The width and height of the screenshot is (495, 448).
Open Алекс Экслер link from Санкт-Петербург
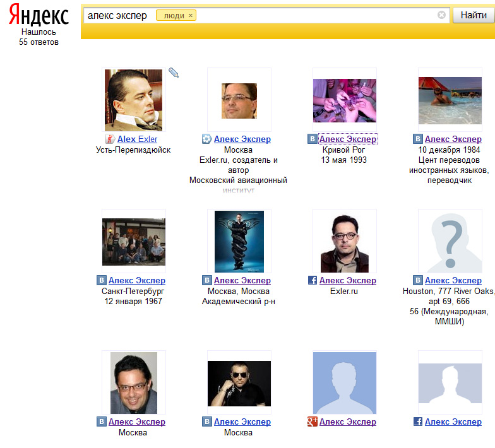pos(137,281)
